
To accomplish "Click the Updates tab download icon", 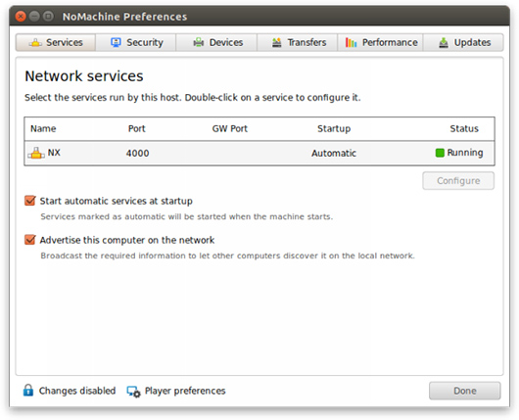I will coord(444,43).
